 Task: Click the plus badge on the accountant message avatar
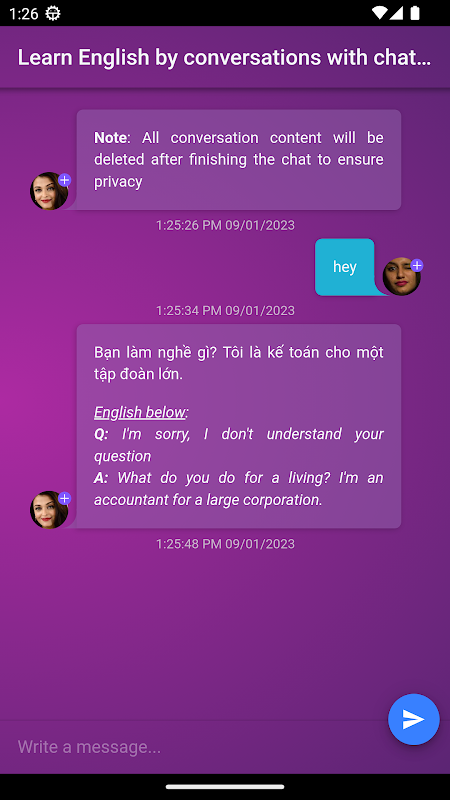pos(64,498)
